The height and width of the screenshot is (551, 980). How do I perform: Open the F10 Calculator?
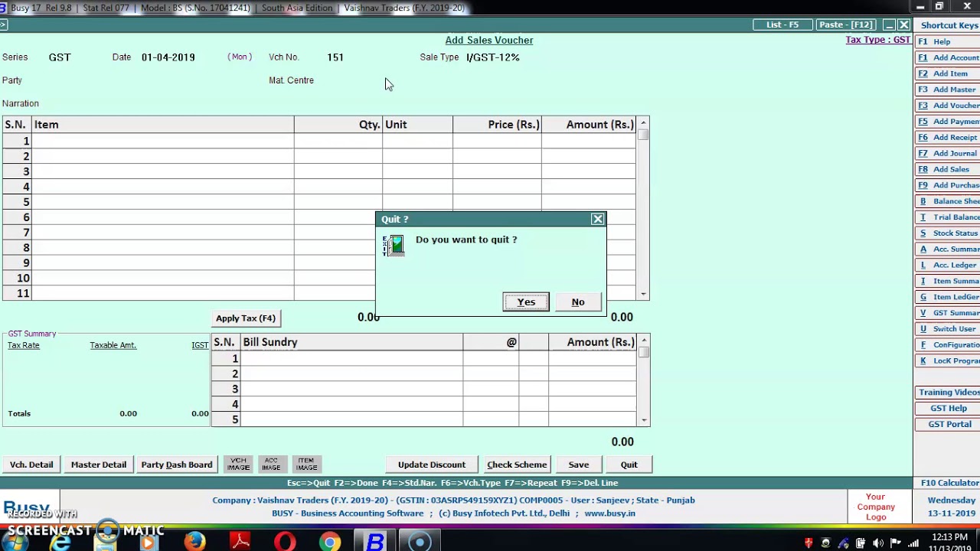coord(948,483)
